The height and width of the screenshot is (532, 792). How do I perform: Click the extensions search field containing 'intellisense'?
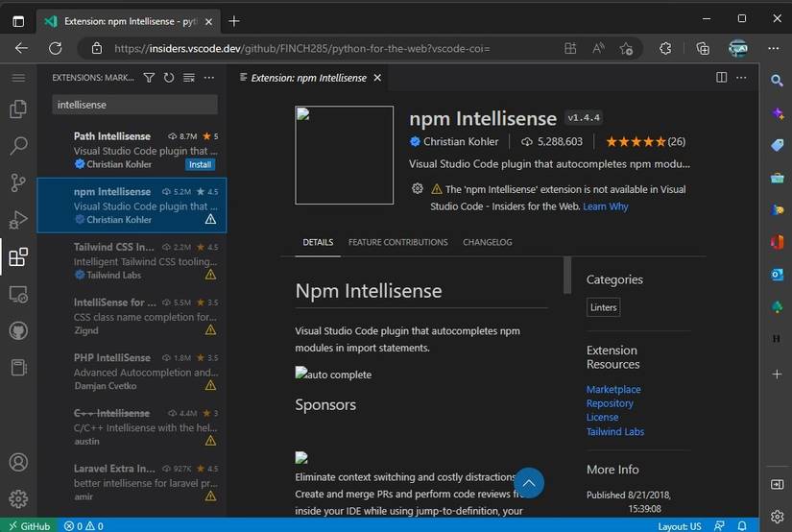coord(134,105)
